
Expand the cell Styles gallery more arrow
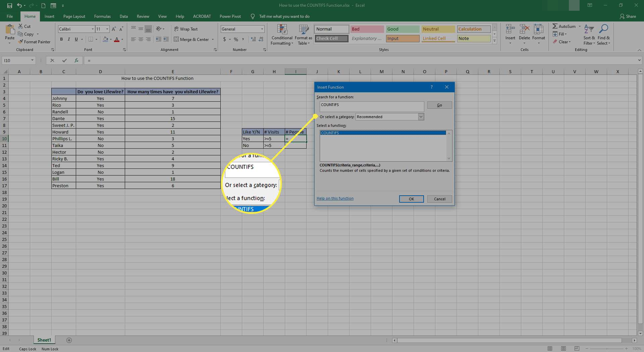(494, 41)
